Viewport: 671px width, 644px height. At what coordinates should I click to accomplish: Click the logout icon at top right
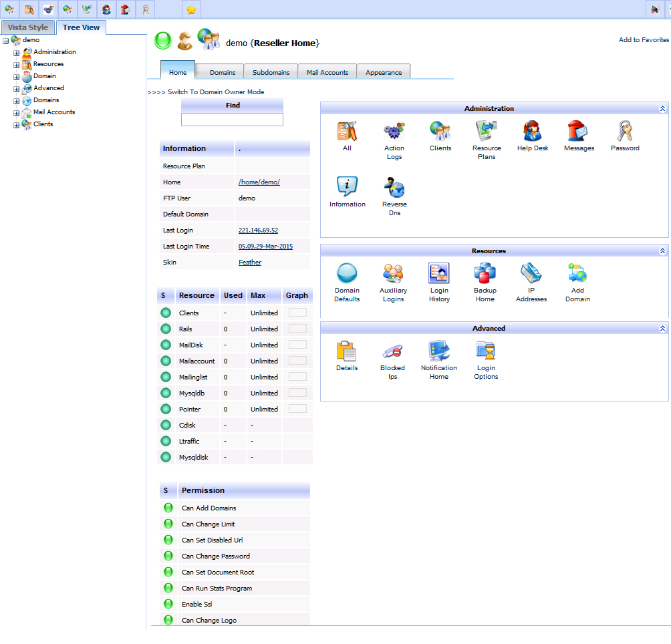click(x=655, y=9)
